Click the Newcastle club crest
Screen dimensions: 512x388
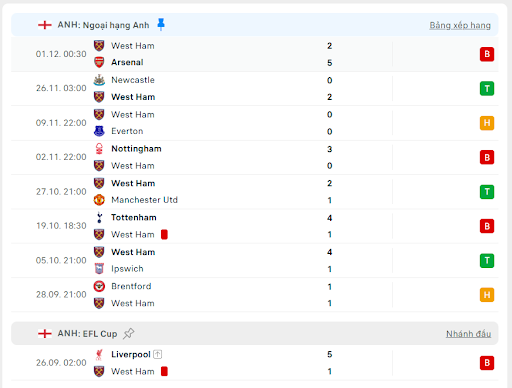tap(99, 80)
